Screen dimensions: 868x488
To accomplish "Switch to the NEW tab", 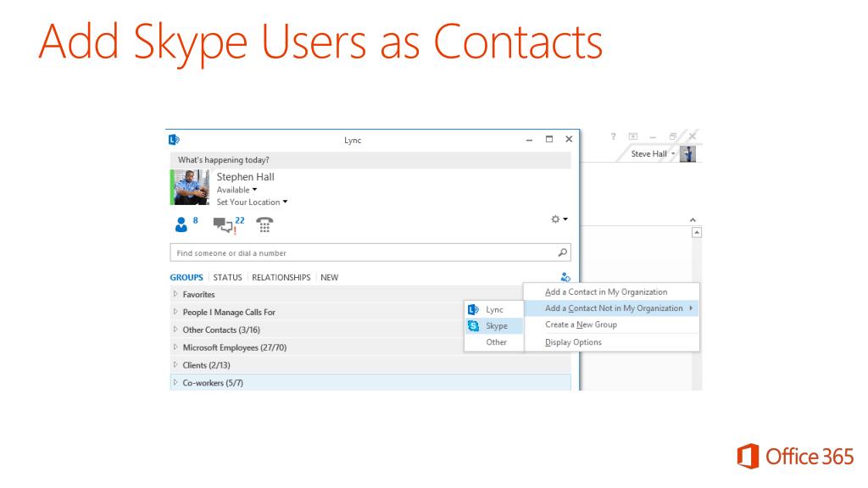I will point(330,277).
